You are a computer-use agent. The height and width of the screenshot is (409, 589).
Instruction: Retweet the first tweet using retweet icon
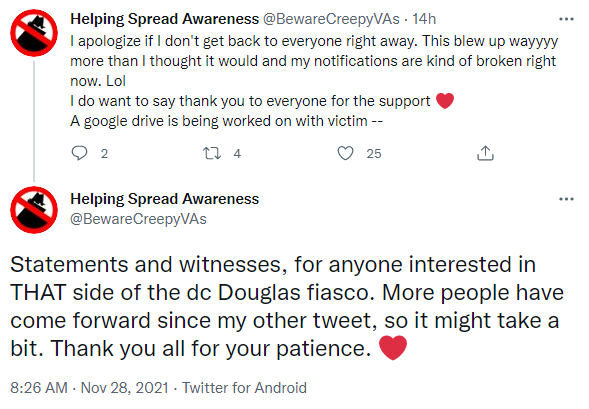pos(212,153)
